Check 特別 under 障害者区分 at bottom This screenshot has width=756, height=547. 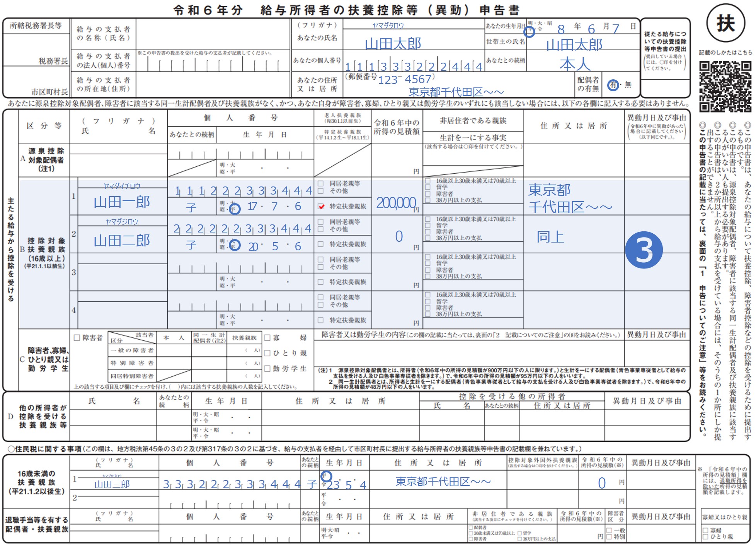(609, 537)
